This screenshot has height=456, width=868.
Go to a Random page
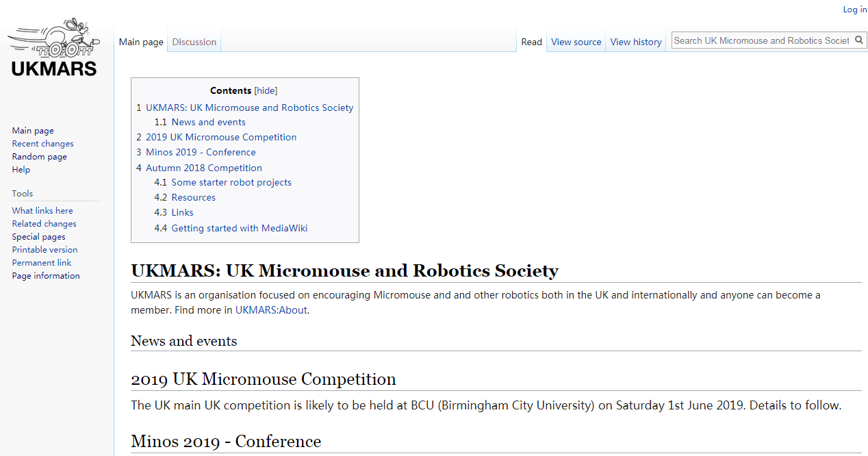tap(40, 157)
